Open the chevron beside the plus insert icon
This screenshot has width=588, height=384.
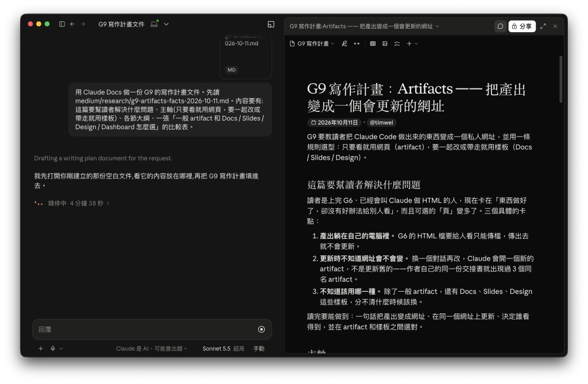[x=416, y=44]
